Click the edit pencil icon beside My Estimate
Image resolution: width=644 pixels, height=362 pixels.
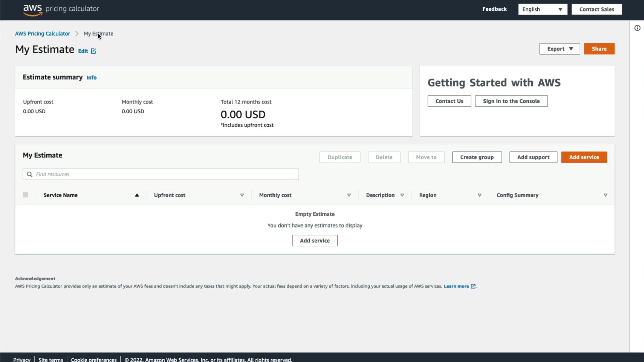(x=93, y=51)
